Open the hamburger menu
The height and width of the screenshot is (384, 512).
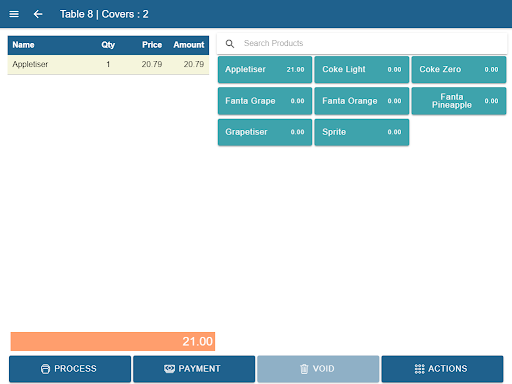pos(14,14)
